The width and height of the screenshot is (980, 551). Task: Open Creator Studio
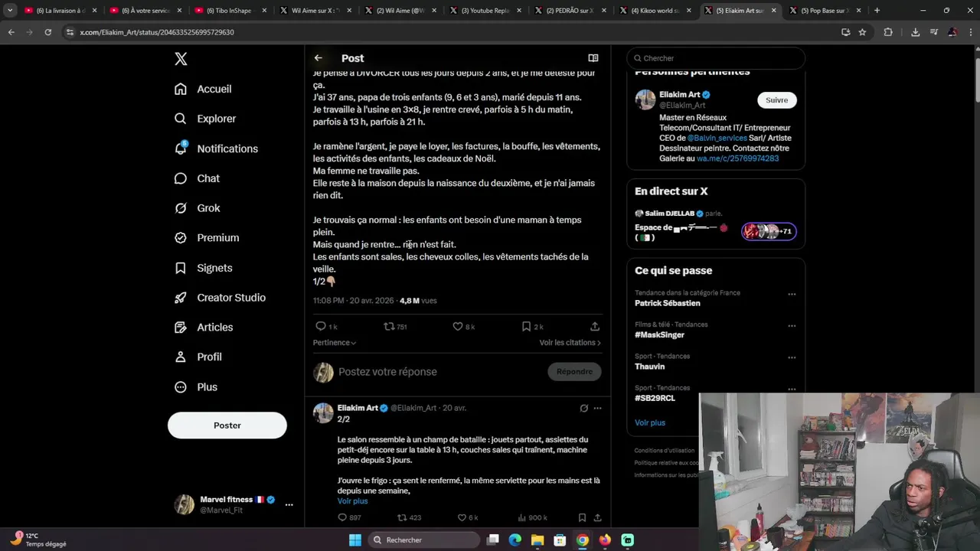point(220,298)
